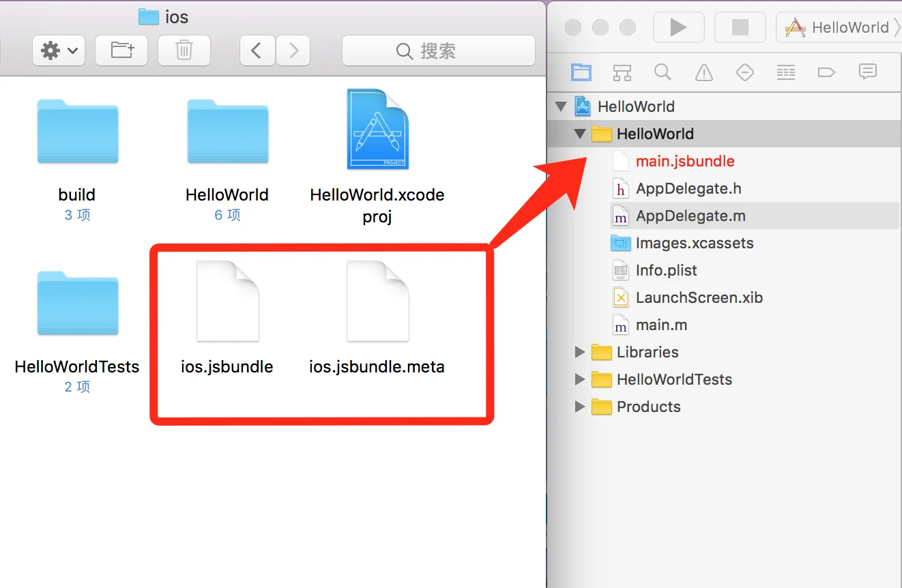
Task: Open Images.xcassets
Action: point(695,243)
